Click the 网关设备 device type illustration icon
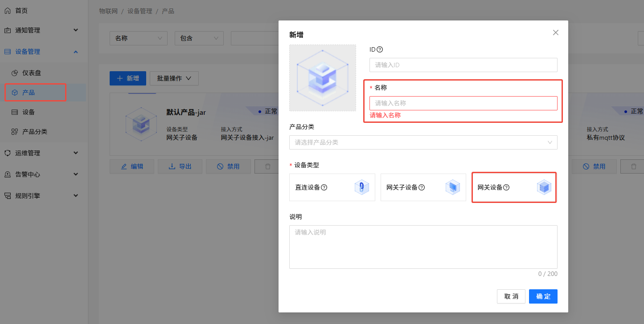644x324 pixels. 544,187
